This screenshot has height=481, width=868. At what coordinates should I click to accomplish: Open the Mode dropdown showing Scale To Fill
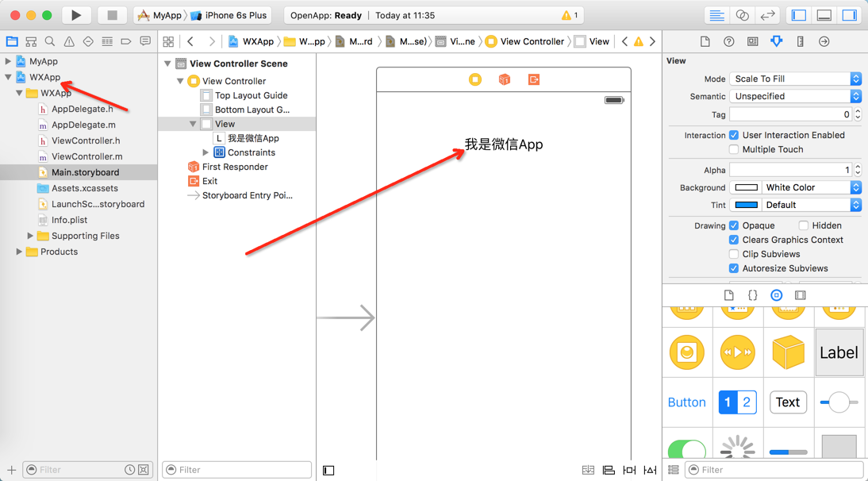click(x=795, y=79)
